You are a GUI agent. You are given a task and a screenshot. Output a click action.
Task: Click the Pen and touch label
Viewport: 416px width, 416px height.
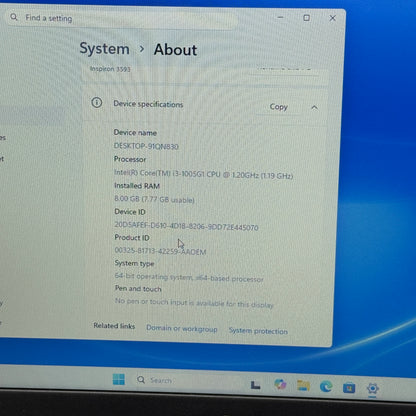[x=138, y=289]
